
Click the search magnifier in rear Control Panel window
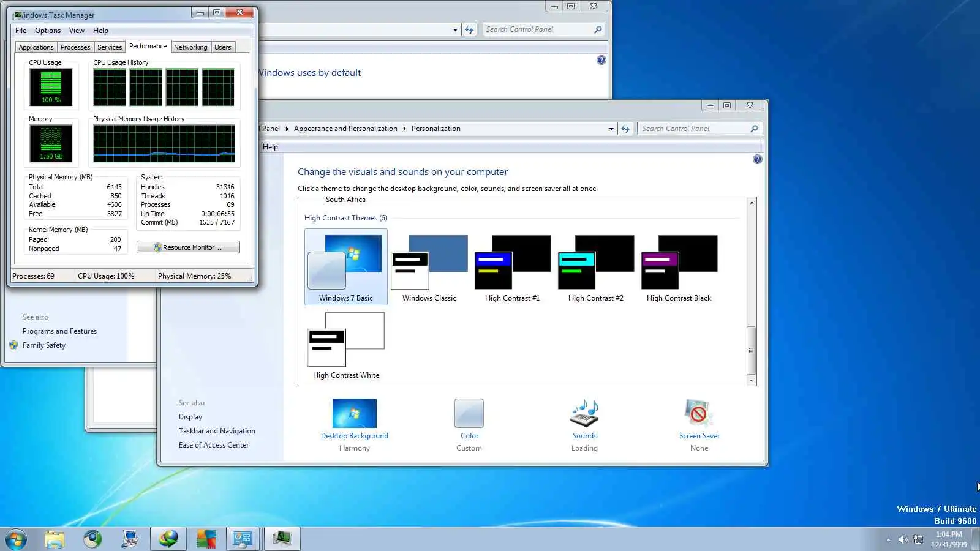coord(598,29)
